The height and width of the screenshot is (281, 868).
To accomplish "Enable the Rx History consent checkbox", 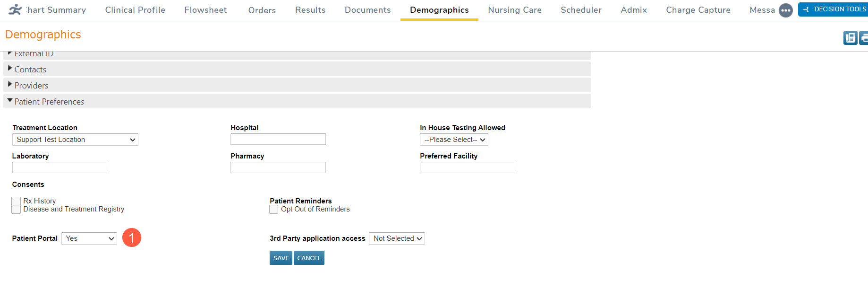I will [x=17, y=202].
